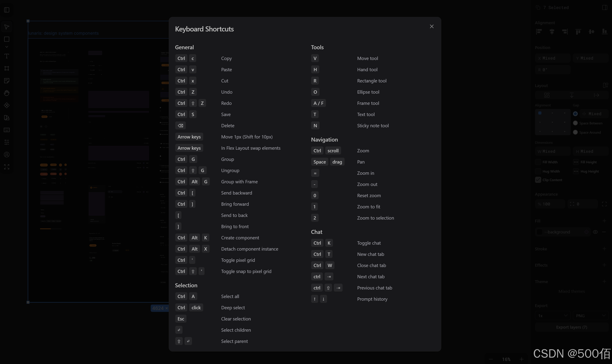Viewport: 612px width, 364px height.
Task: Open the components diamond icon
Action: tap(7, 106)
